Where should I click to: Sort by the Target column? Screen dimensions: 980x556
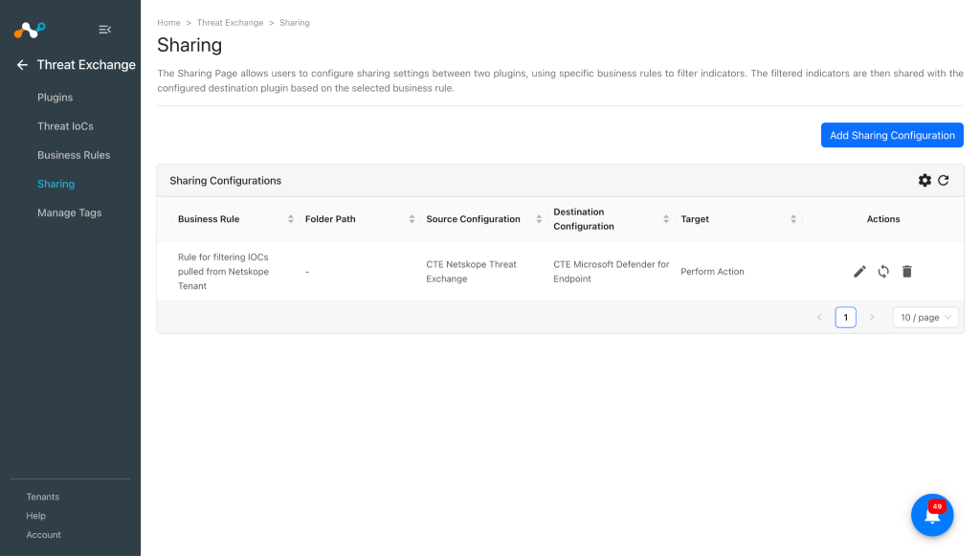[x=793, y=219]
